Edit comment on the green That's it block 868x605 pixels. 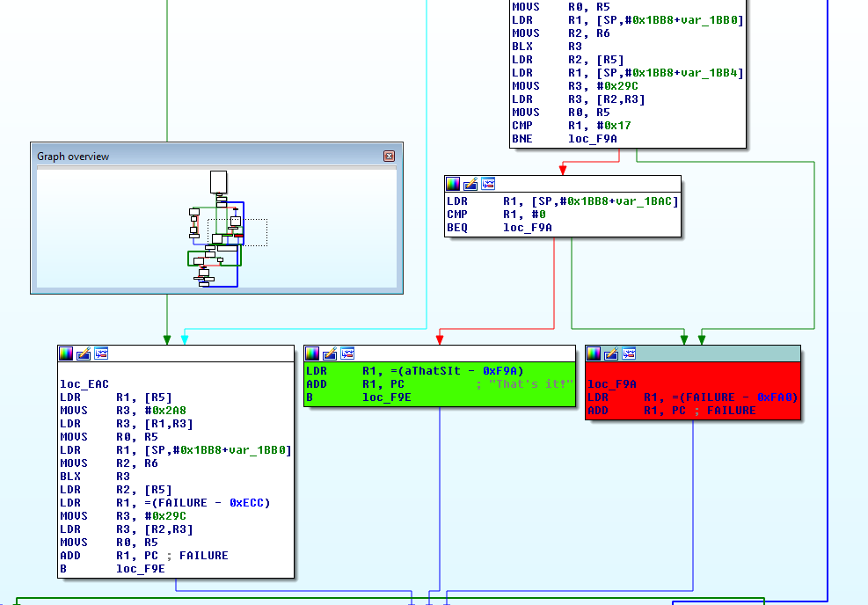pyautogui.click(x=329, y=354)
